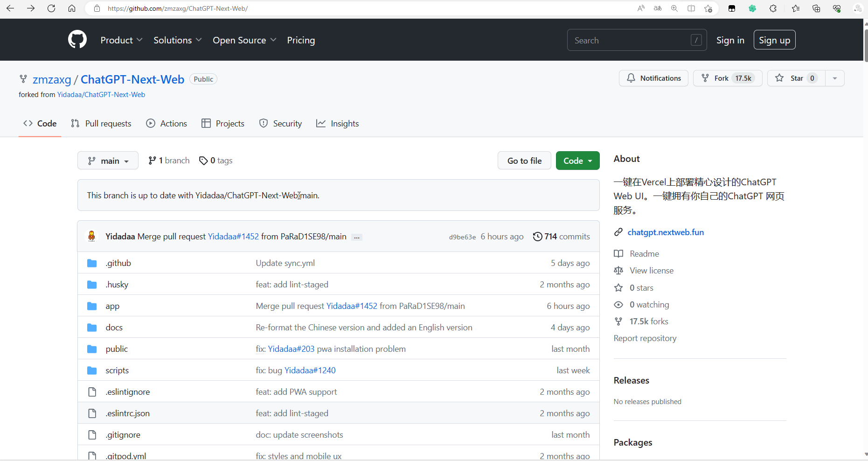Reload the page with refresh icon
The height and width of the screenshot is (461, 868).
pos(51,8)
